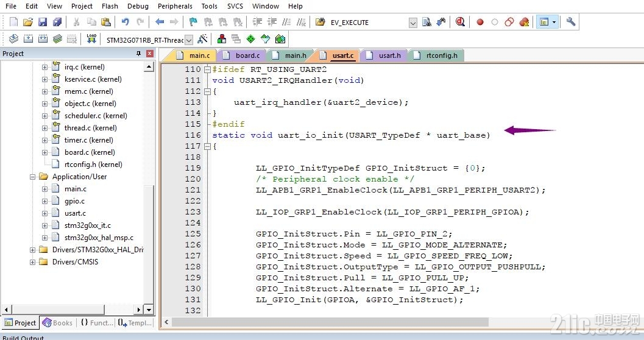Comment out the selected lines

pyautogui.click(x=287, y=22)
